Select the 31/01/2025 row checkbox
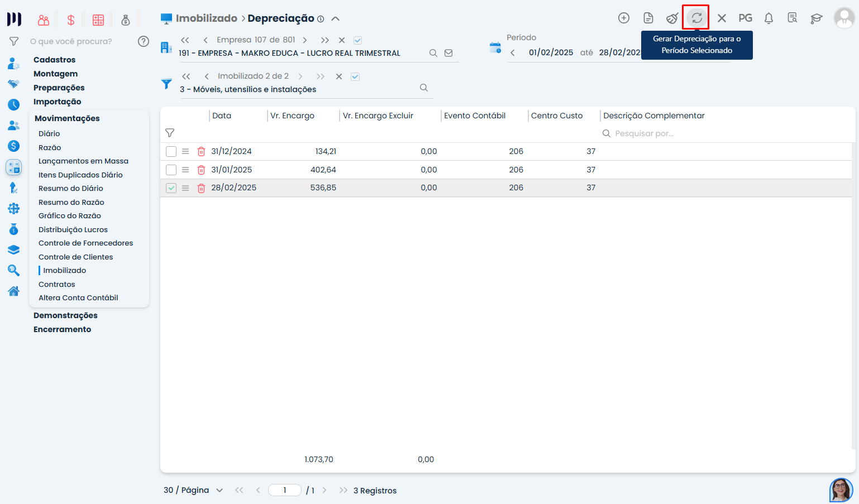 (x=171, y=170)
